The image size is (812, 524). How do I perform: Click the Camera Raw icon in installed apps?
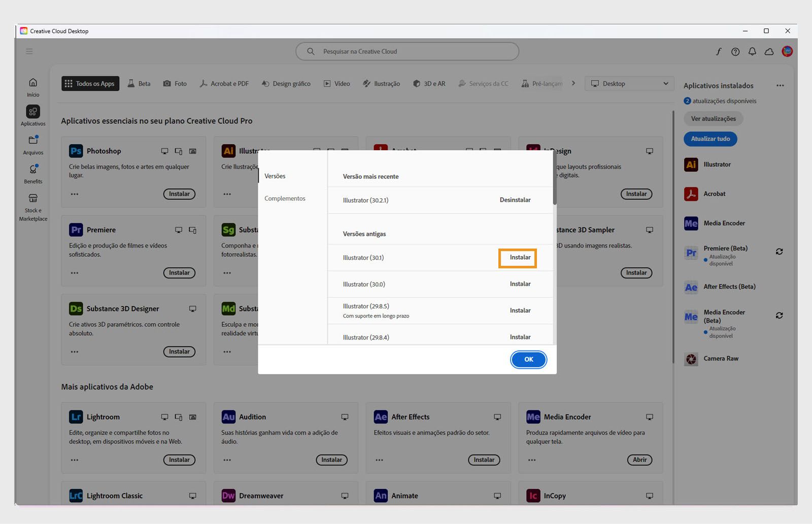[x=691, y=359]
